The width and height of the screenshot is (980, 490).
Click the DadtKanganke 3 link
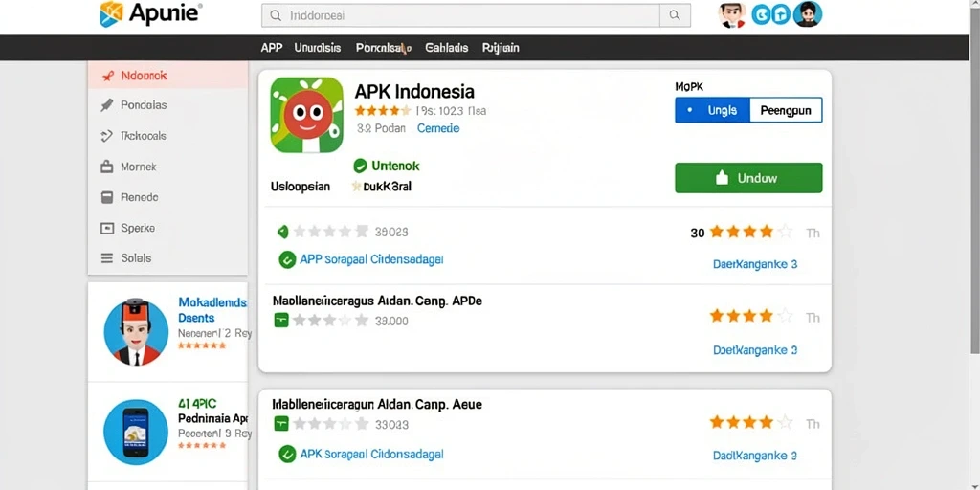(x=754, y=456)
